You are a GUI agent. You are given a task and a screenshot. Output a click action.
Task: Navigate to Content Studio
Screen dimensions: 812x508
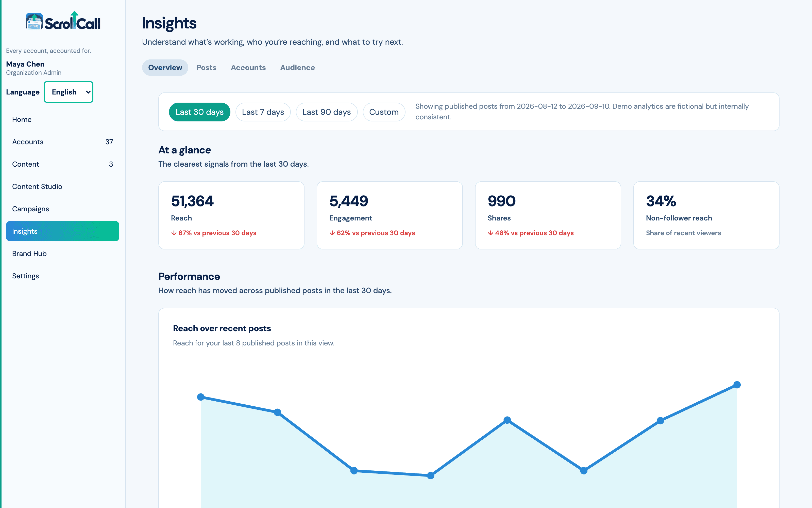click(x=62, y=186)
